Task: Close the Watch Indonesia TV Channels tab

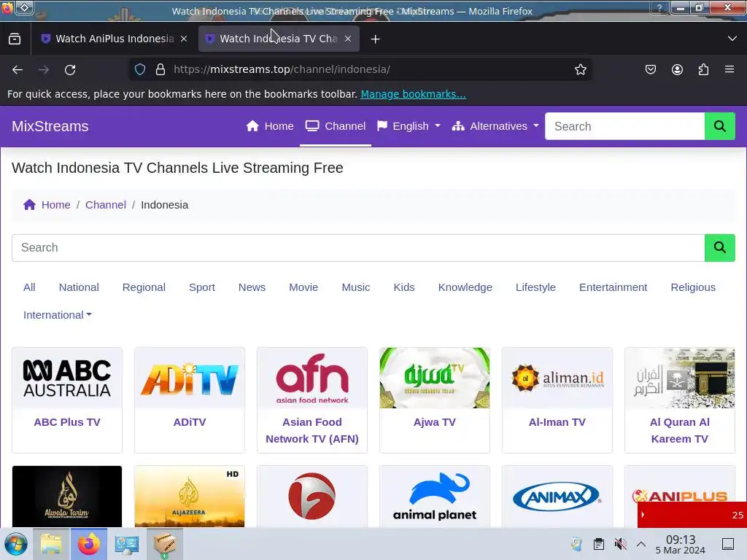Action: pos(348,39)
